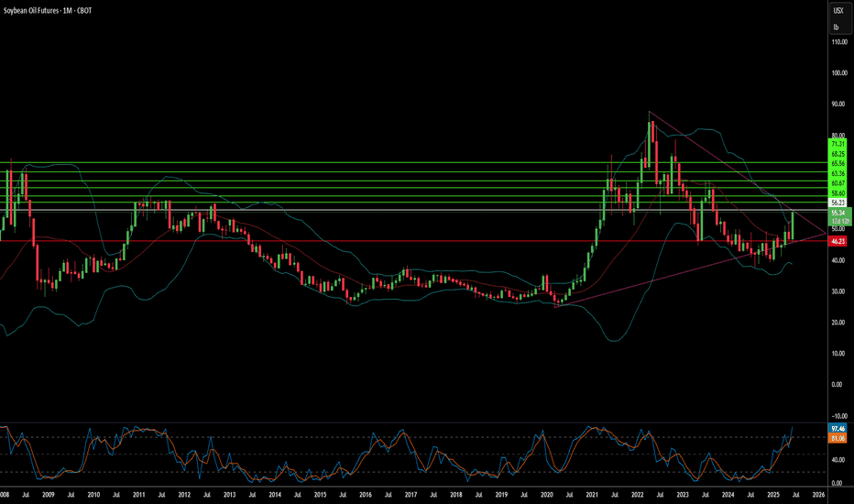Screen dimensions: 854x504
Task: Click the 110.00 price scale label
Action: pos(839,42)
